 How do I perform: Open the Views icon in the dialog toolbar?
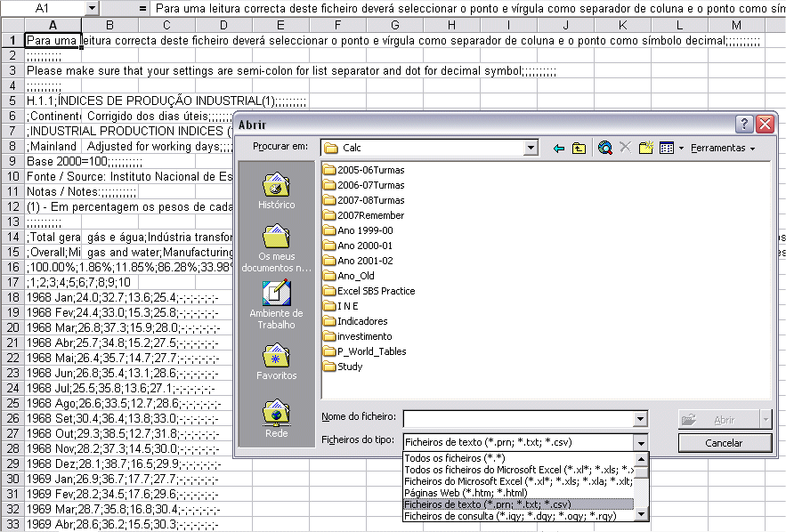point(667,148)
